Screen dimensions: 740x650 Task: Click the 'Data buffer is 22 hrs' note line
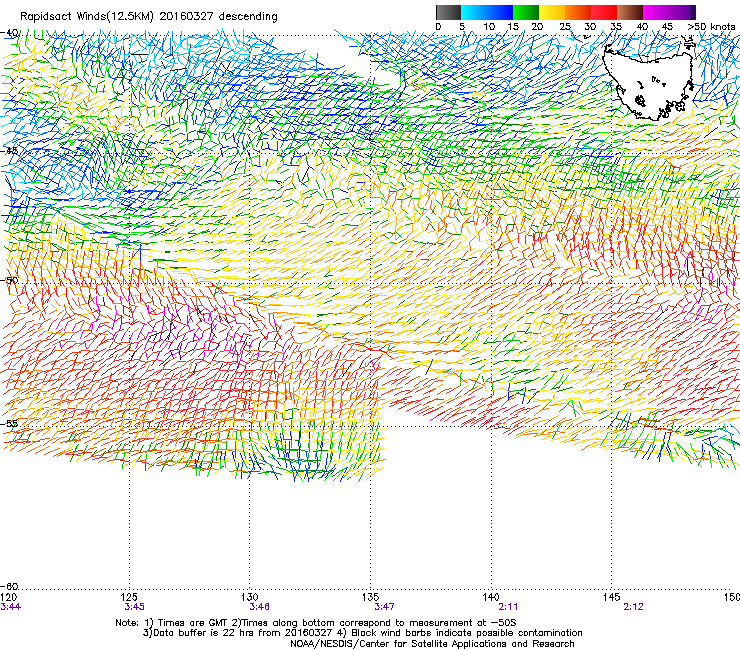pyautogui.click(x=362, y=633)
